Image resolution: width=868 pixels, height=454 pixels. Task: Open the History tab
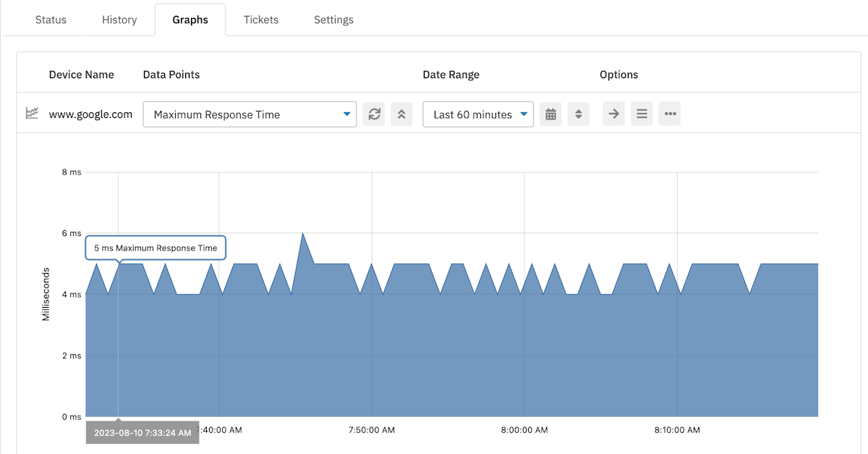(x=119, y=20)
